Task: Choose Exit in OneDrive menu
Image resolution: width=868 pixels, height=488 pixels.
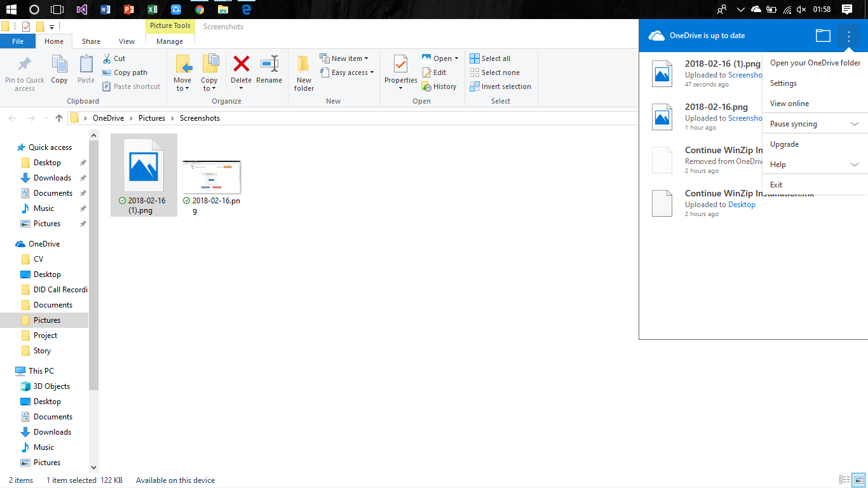Action: pyautogui.click(x=815, y=185)
